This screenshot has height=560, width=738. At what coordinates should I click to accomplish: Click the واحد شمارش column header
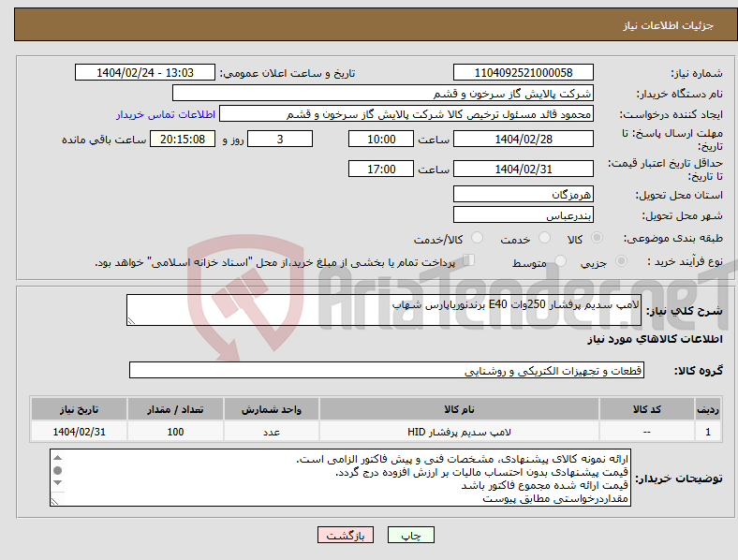click(272, 409)
